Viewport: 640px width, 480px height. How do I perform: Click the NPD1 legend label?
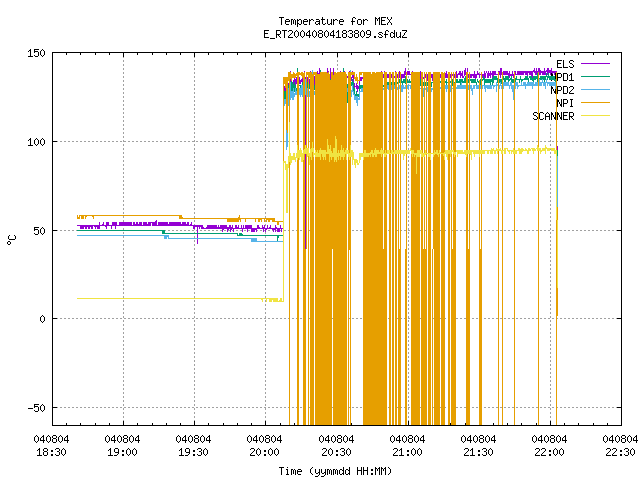click(562, 77)
